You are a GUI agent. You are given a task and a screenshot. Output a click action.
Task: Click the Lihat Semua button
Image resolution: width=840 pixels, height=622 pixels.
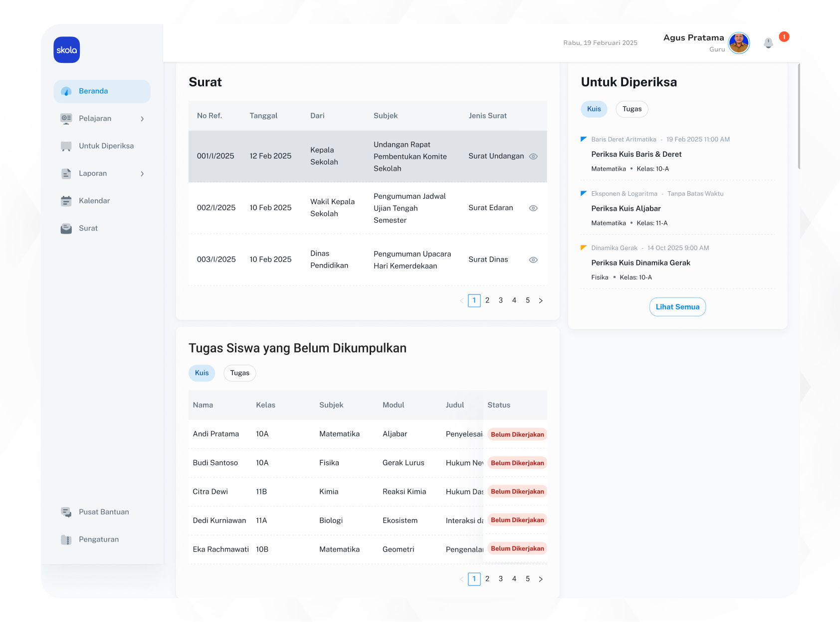coord(677,307)
